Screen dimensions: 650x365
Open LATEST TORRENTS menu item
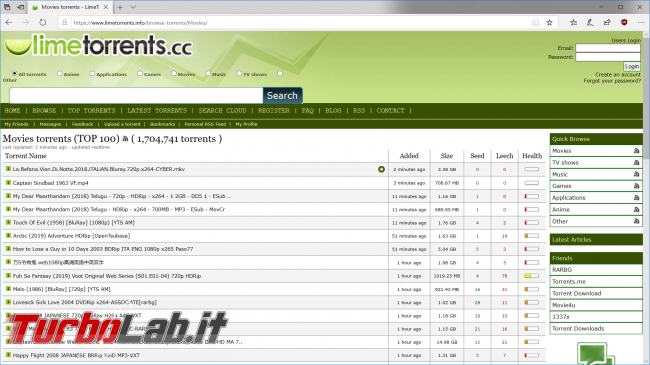[157, 111]
